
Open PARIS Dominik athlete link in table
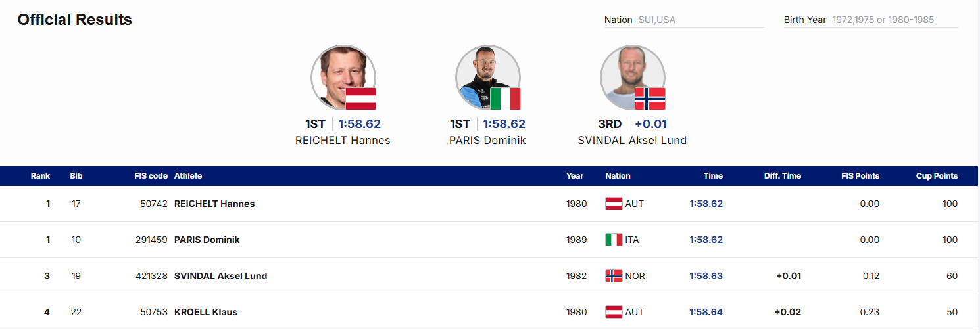207,240
